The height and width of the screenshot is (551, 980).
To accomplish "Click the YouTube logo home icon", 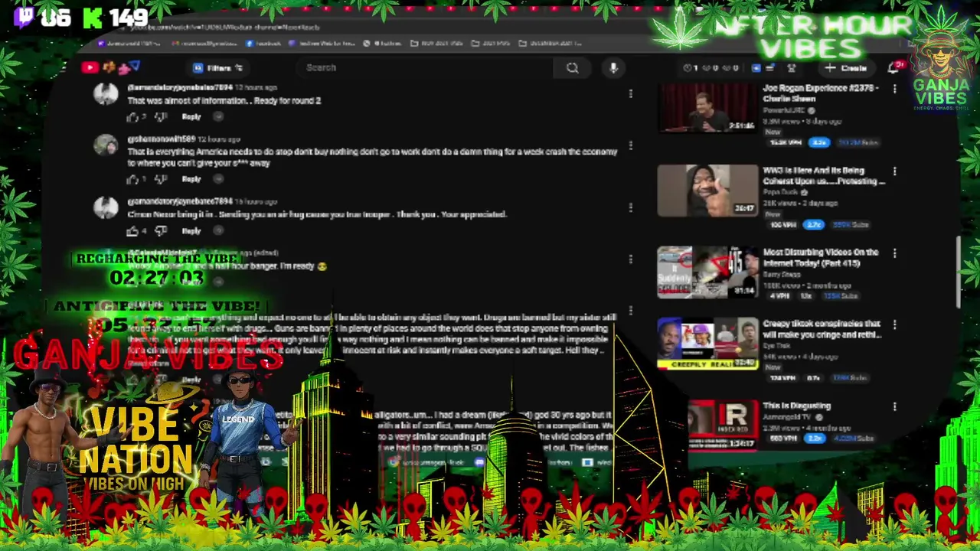I will [x=90, y=67].
